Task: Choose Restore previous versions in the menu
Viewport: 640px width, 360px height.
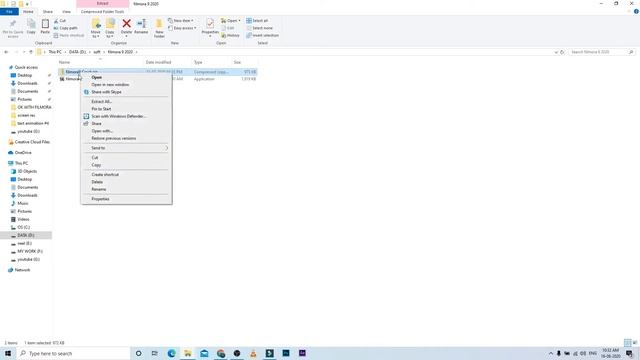Action: click(114, 138)
